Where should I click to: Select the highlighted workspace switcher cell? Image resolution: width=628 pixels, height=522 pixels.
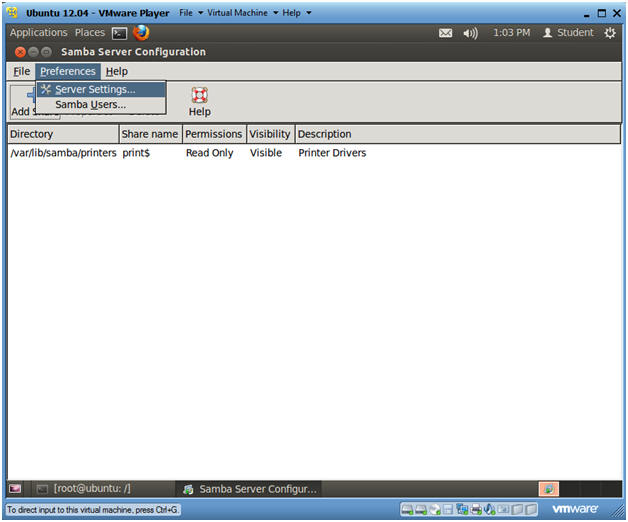click(x=549, y=489)
